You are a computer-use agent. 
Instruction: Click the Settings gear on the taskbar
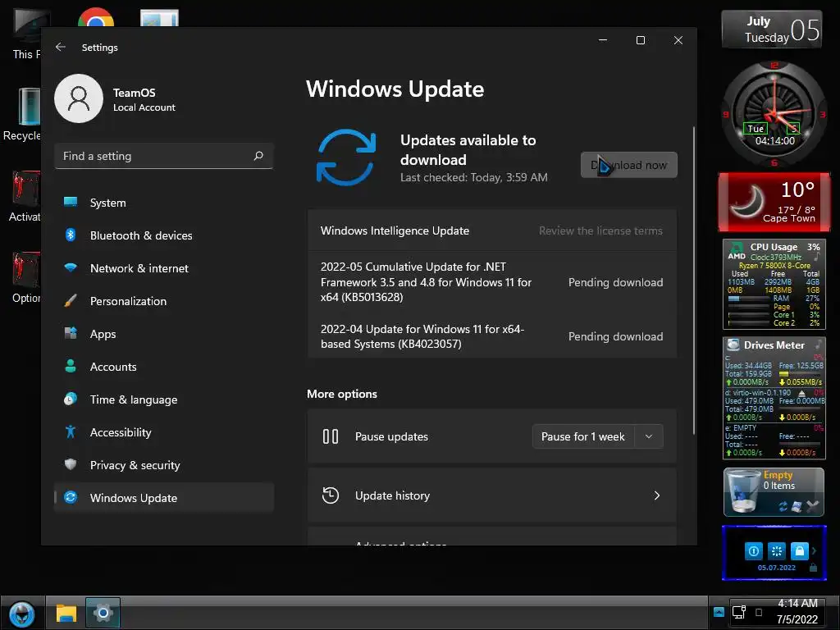[103, 613]
